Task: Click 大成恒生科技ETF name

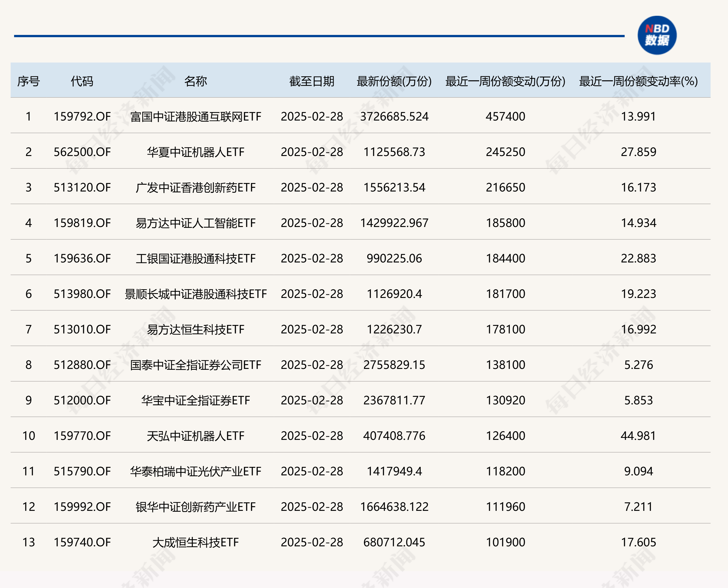Action: [x=196, y=543]
